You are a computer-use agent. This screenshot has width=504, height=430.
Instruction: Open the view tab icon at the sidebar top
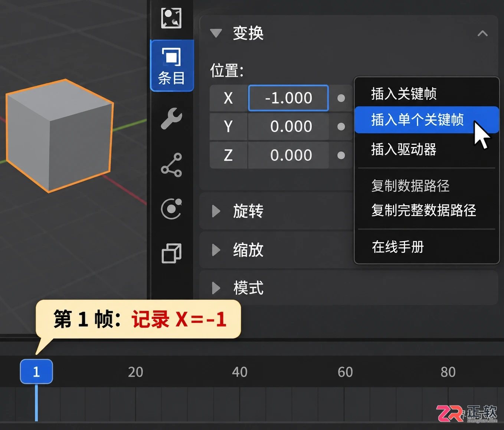171,18
